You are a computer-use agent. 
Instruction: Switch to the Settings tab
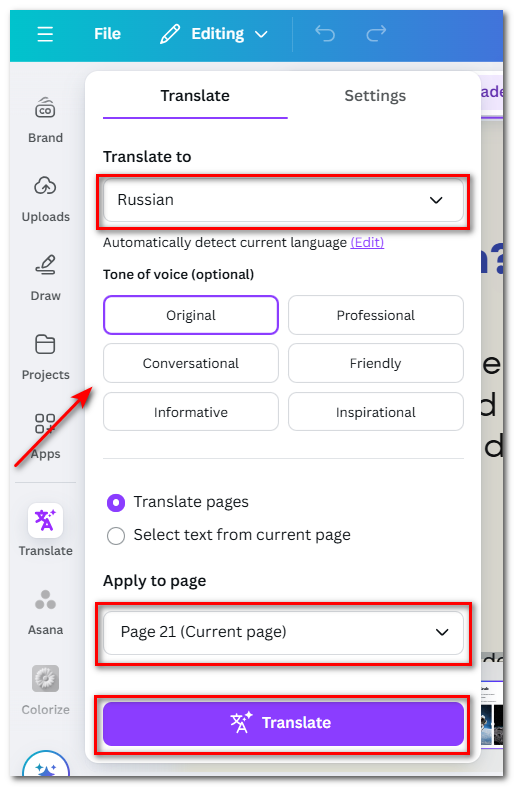[x=375, y=95]
